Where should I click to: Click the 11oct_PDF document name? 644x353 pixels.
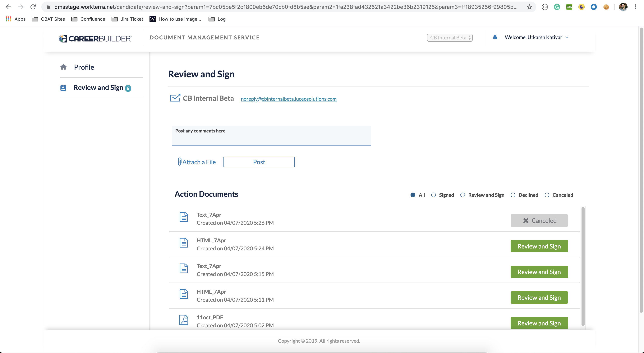pyautogui.click(x=210, y=317)
